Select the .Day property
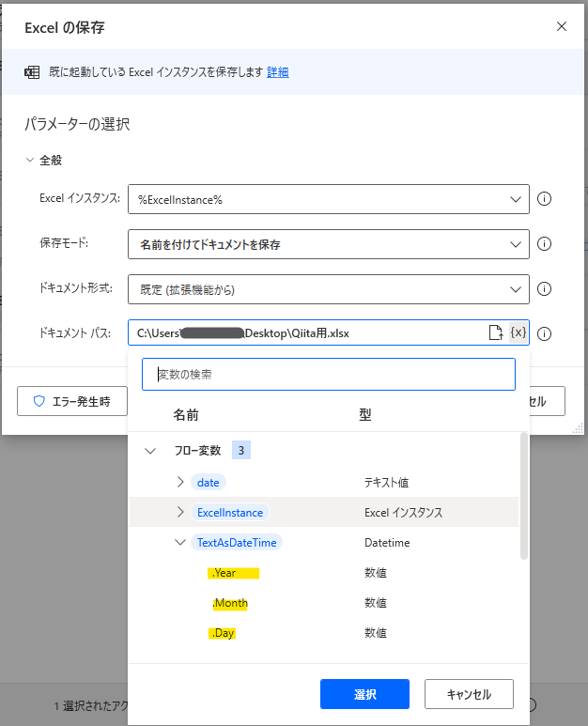 point(223,633)
